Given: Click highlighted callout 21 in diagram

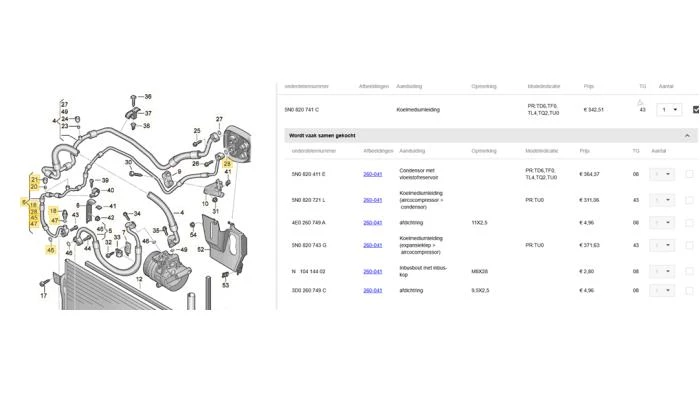Looking at the screenshot, I should coord(35,179).
